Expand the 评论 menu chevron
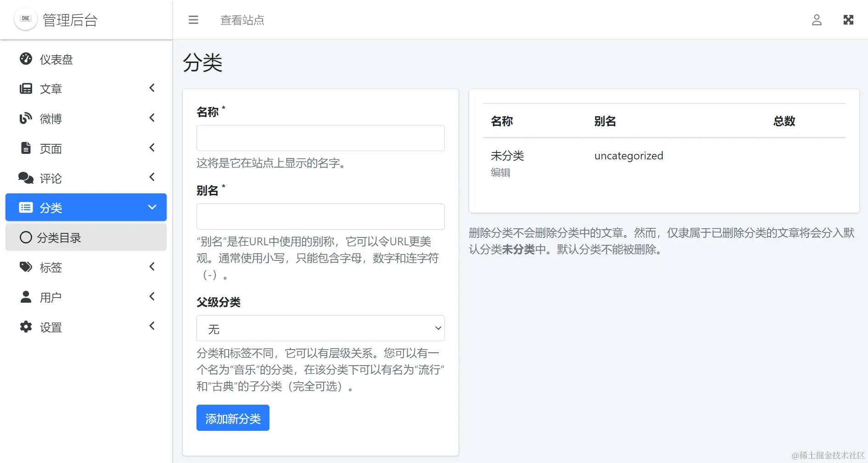Viewport: 868px width, 463px height. coord(152,177)
